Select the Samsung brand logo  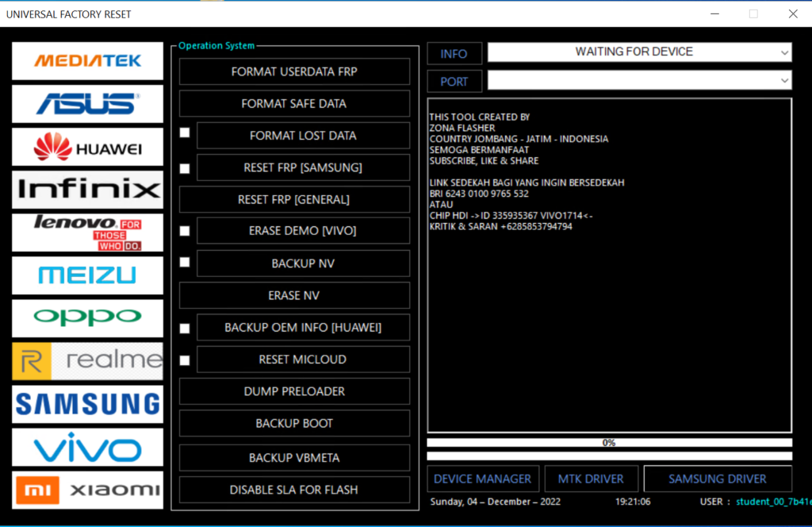(x=87, y=404)
